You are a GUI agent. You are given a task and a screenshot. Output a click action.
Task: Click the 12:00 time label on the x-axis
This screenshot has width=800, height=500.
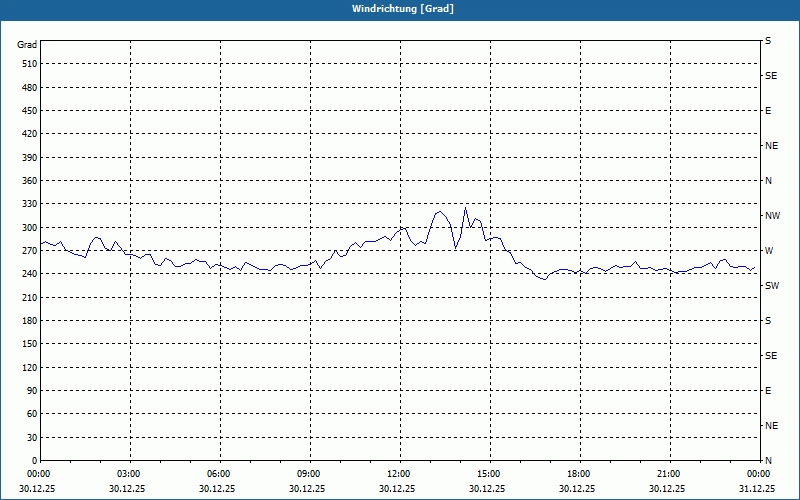click(x=398, y=474)
